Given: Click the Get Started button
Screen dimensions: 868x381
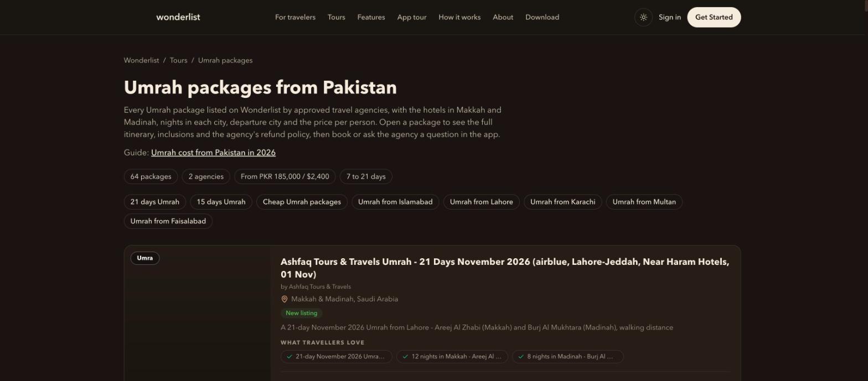Looking at the screenshot, I should [x=714, y=17].
